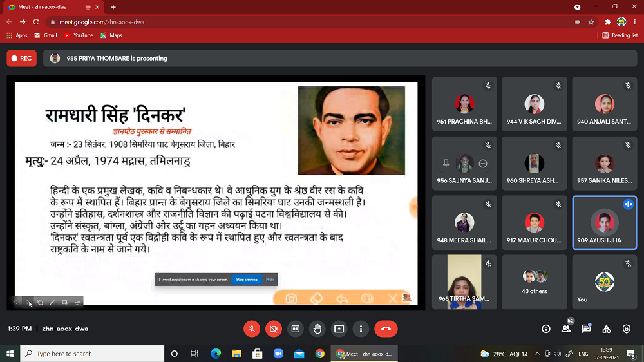Image resolution: width=644 pixels, height=362 pixels.
Task: Expand Chrome's three-dot customize menu
Action: [635, 22]
